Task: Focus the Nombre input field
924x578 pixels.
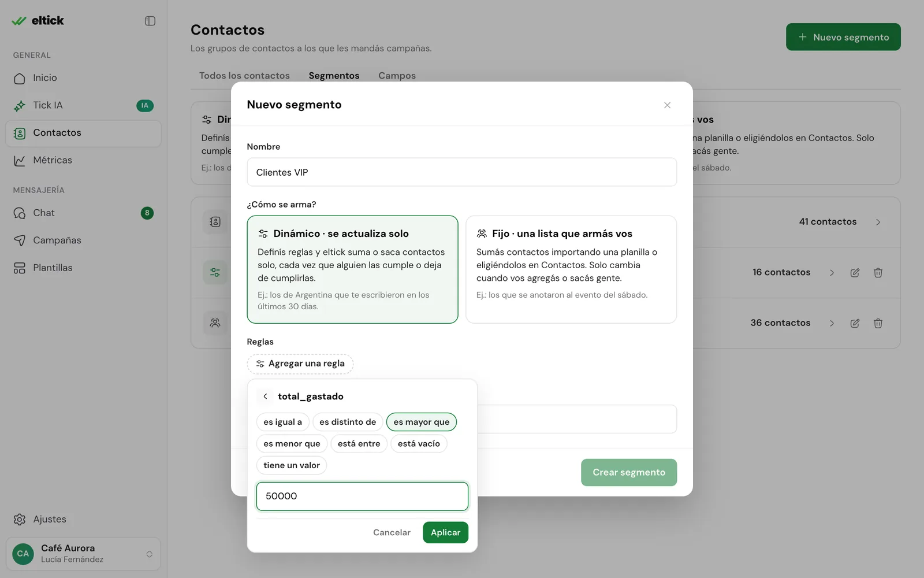Action: click(x=462, y=172)
